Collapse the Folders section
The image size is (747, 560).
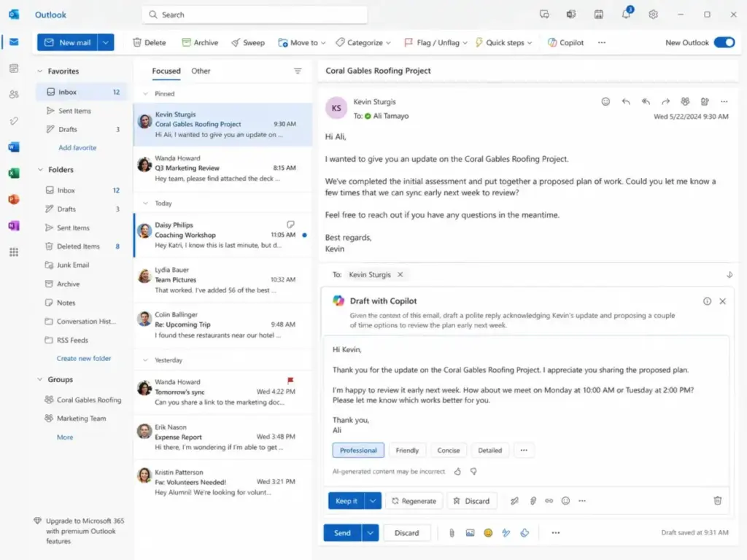pos(40,169)
